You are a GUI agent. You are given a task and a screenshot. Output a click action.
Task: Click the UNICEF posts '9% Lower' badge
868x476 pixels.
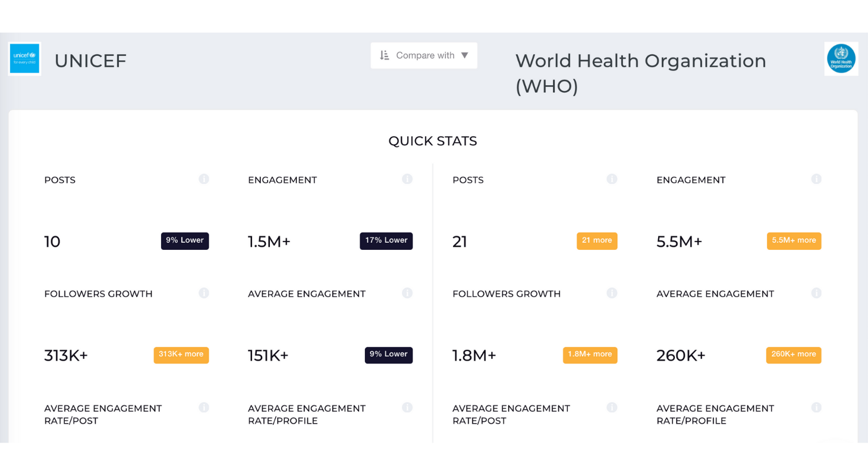pos(185,241)
